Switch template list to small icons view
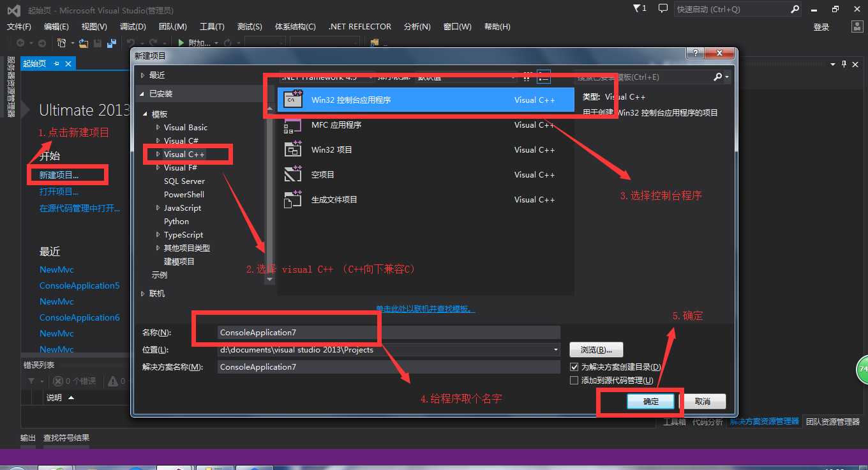The image size is (868, 470). point(527,77)
